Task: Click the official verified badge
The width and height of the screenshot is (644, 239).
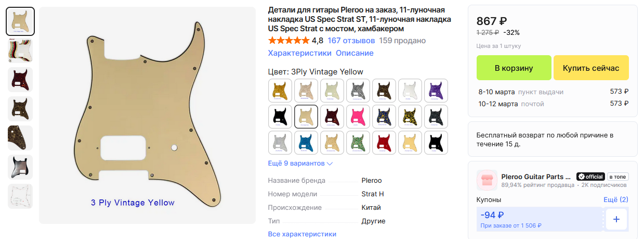Action: click(x=591, y=177)
